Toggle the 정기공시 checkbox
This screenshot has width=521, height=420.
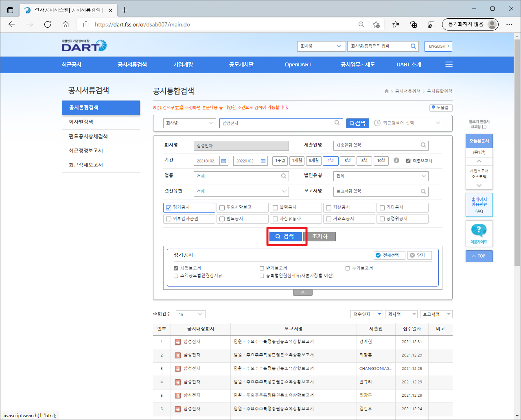tap(169, 208)
